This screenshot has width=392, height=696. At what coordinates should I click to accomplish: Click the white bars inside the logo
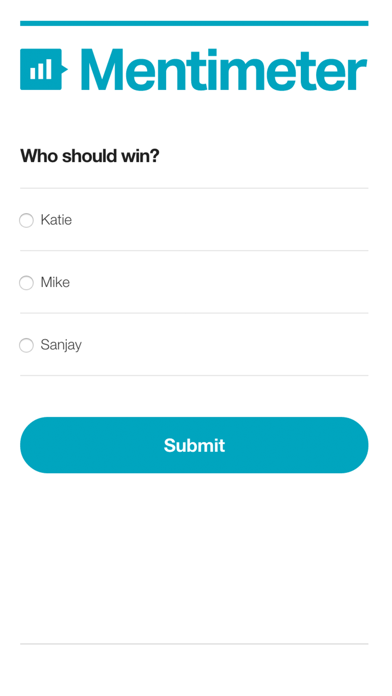(x=40, y=70)
